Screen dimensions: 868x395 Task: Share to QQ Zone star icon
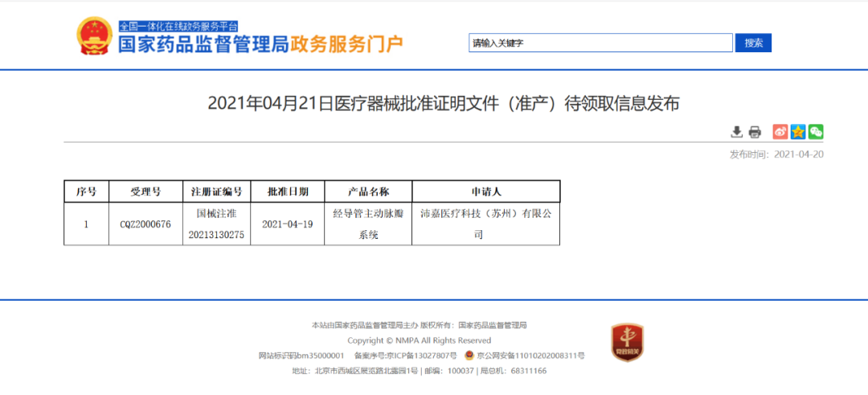coord(798,132)
